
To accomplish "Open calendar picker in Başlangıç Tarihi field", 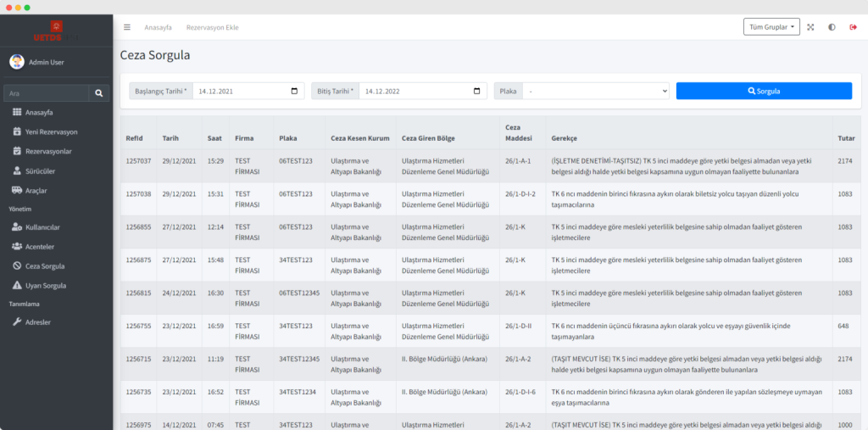I will [294, 91].
